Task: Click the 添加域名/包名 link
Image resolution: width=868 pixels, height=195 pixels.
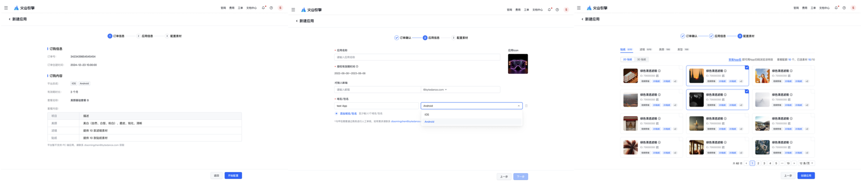Action: 348,114
